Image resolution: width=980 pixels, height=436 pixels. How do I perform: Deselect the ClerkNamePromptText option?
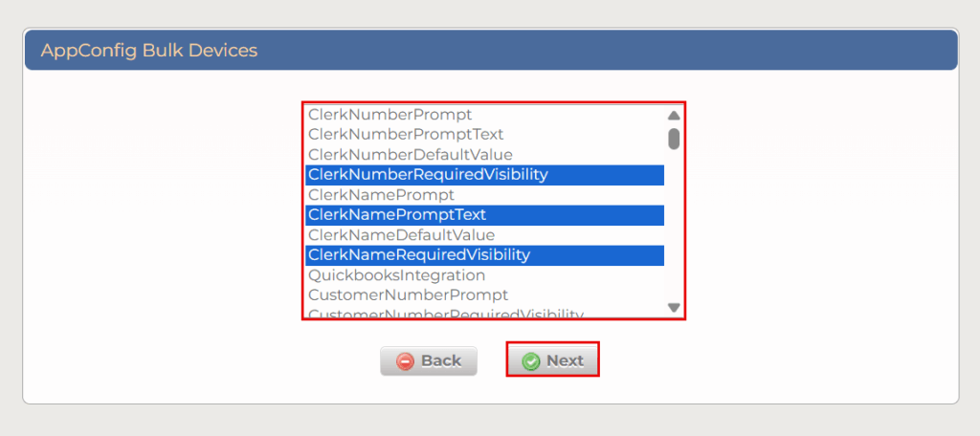[397, 215]
